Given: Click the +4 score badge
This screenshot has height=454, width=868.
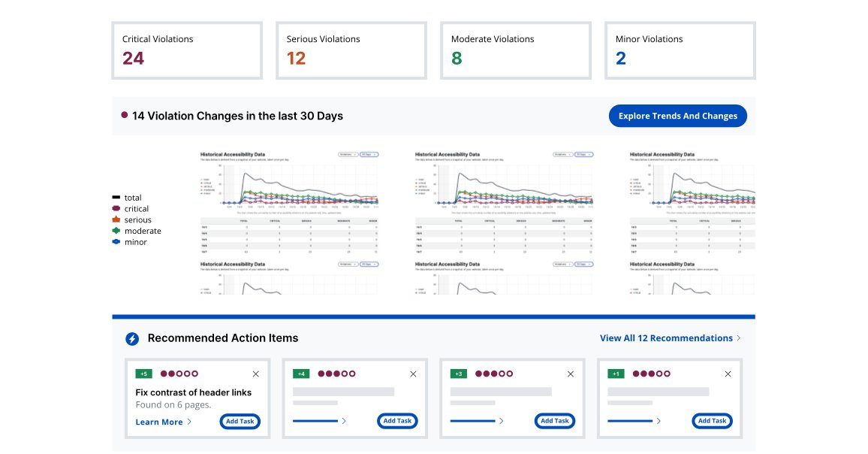Looking at the screenshot, I should click(x=301, y=374).
